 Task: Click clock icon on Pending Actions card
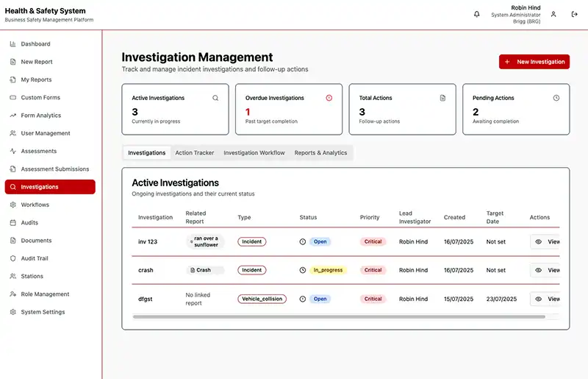pyautogui.click(x=556, y=98)
